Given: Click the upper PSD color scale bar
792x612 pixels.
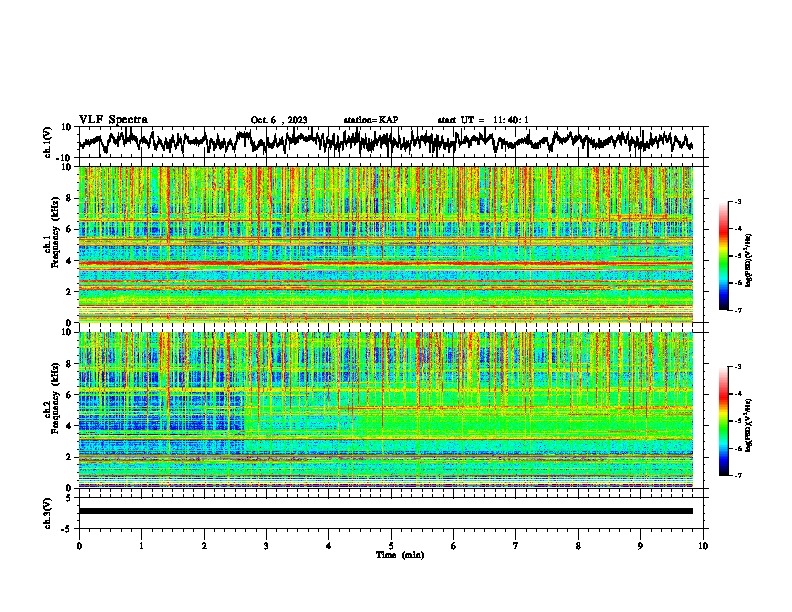Looking at the screenshot, I should point(723,256).
